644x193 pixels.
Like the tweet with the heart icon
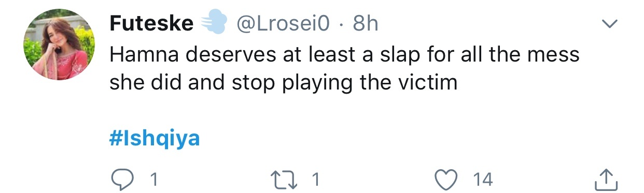point(445,179)
